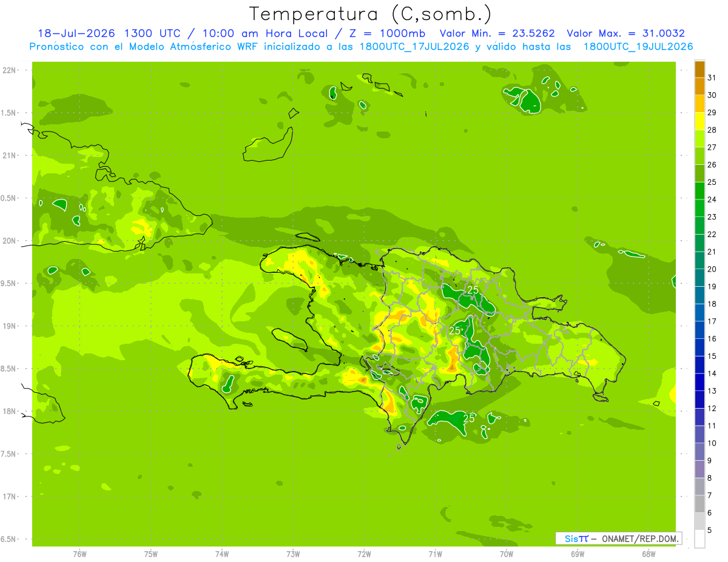Image resolution: width=728 pixels, height=562 pixels.
Task: Click the 72W longitude axis label
Action: pos(364,554)
